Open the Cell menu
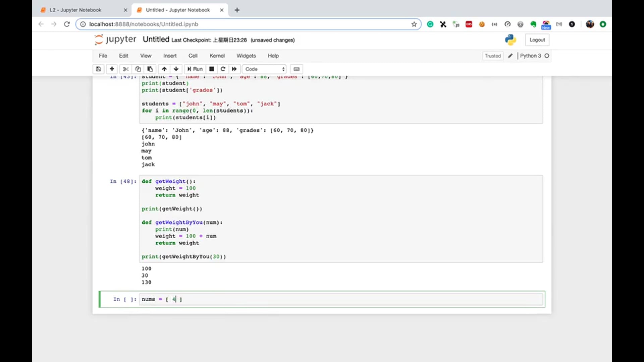Screen dimensions: 644x362 (x=193, y=56)
